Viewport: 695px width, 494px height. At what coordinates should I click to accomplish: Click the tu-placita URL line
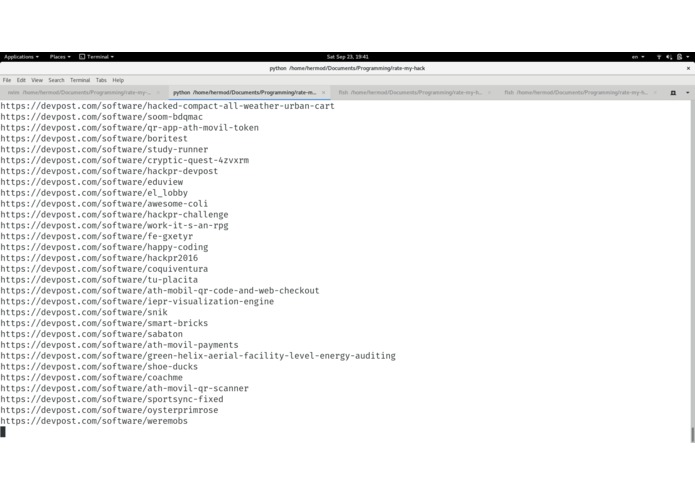(99, 280)
